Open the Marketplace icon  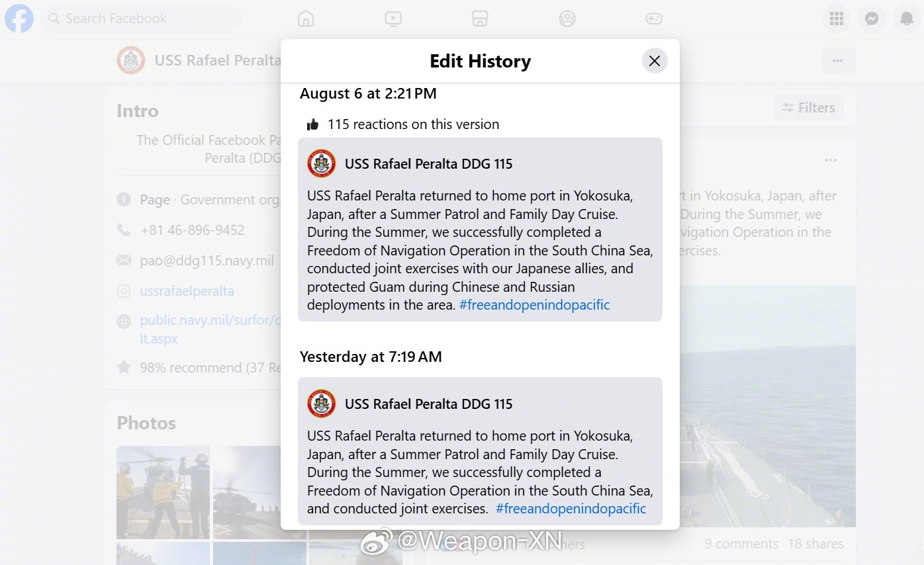click(x=480, y=19)
